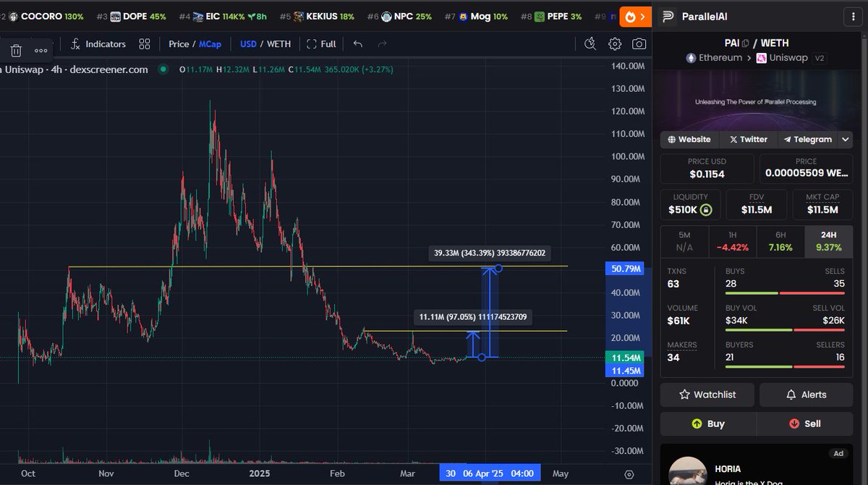
Task: Open PEPE trending token
Action: click(x=551, y=16)
